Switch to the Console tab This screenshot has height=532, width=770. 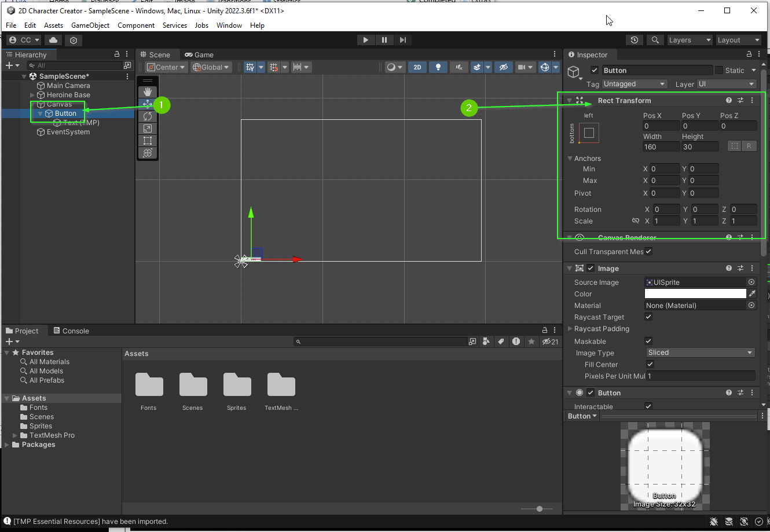71,331
